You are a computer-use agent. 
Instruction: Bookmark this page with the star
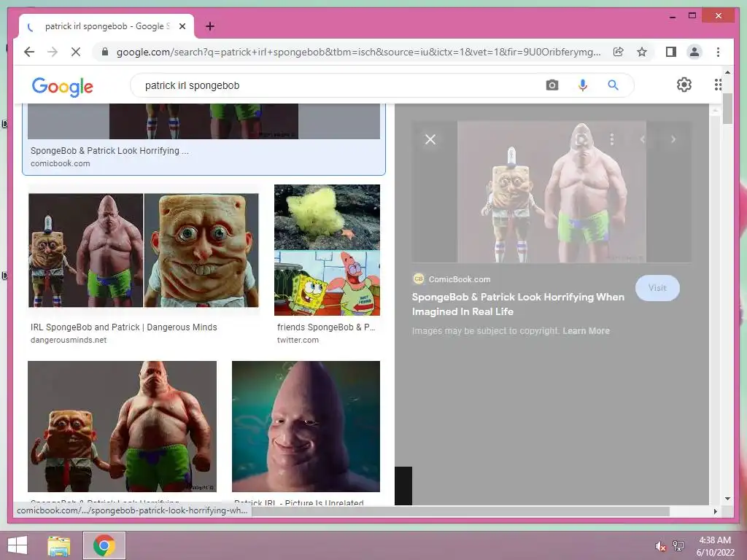(642, 52)
